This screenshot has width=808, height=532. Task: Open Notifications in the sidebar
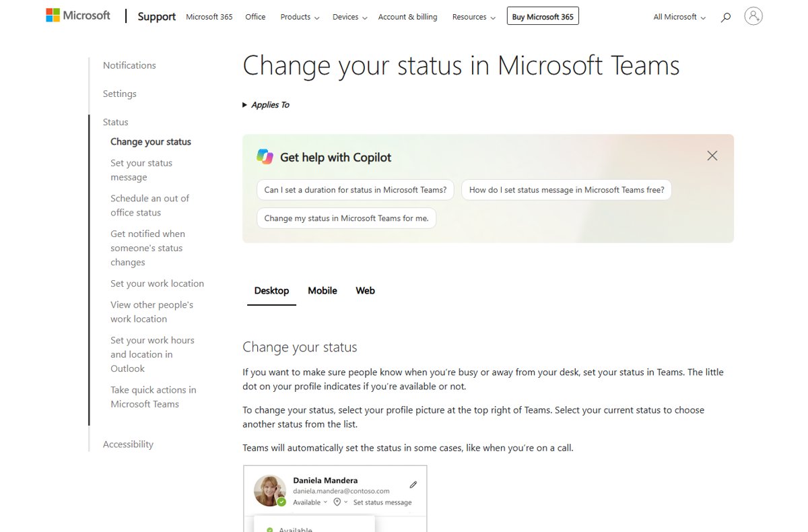[x=129, y=65]
